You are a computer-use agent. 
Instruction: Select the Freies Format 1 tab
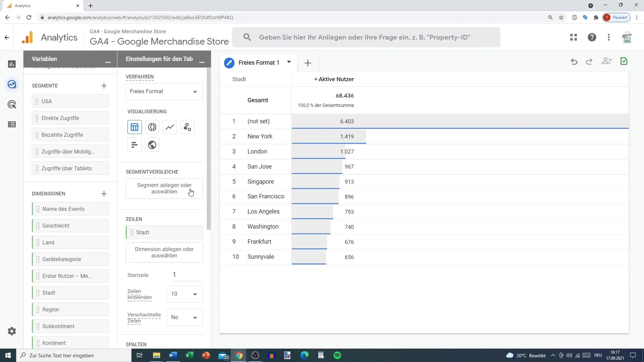coord(259,63)
